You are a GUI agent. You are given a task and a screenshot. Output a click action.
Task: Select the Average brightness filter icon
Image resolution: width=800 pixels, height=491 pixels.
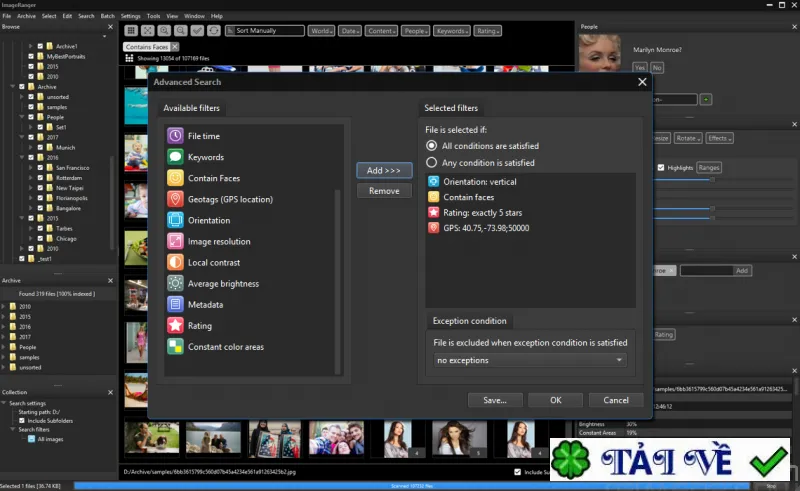[x=175, y=283]
